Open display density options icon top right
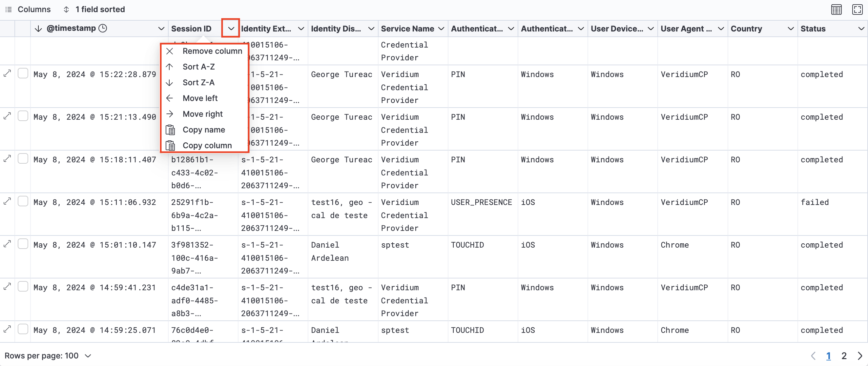The width and height of the screenshot is (868, 366). 836,10
